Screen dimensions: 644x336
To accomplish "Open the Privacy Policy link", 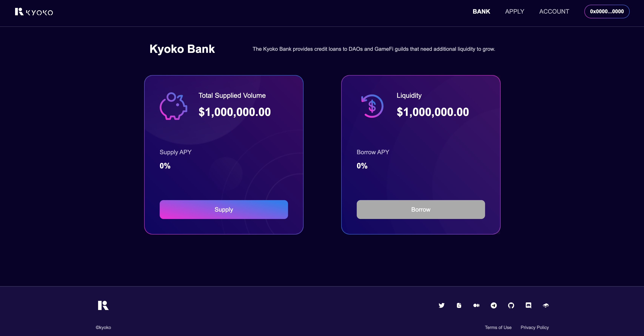I will [x=535, y=328].
